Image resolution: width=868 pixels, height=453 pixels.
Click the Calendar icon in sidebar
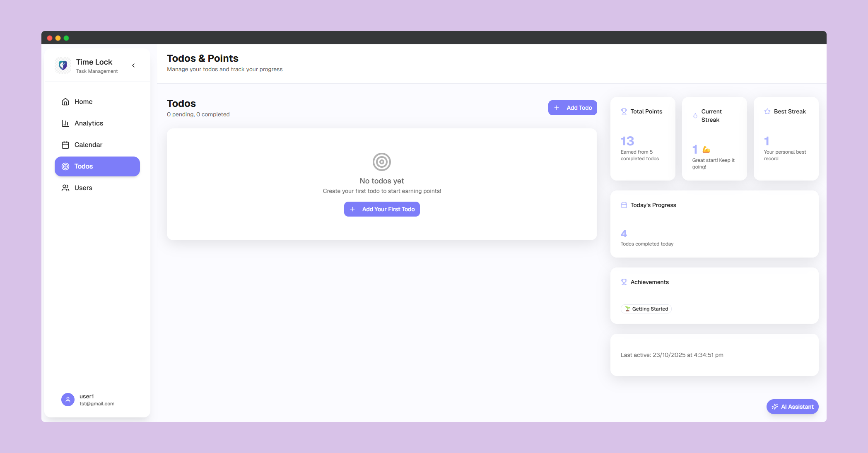(x=65, y=145)
